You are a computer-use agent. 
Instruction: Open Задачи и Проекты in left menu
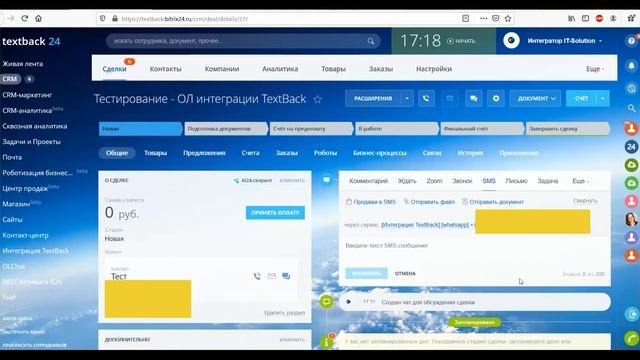point(31,142)
